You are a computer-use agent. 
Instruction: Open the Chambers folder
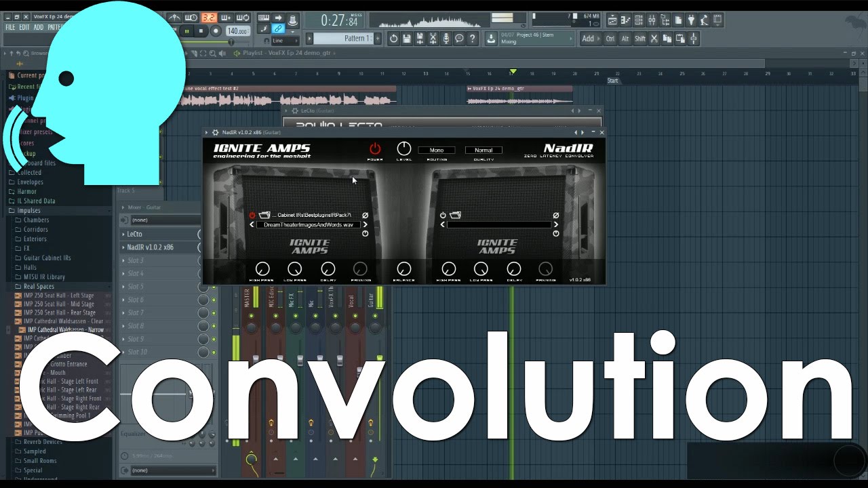click(36, 220)
